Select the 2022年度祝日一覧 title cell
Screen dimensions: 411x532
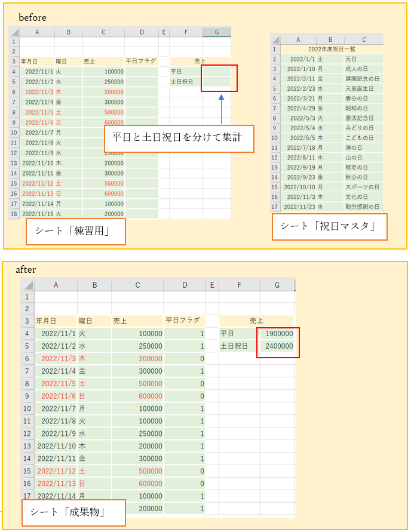pos(332,50)
